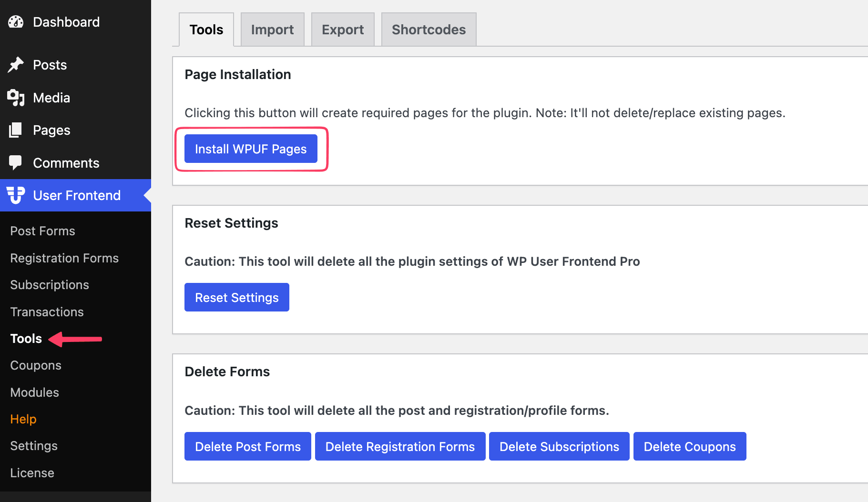Click the Pages stacked-sheets icon
This screenshot has height=502, width=868.
[x=16, y=130]
